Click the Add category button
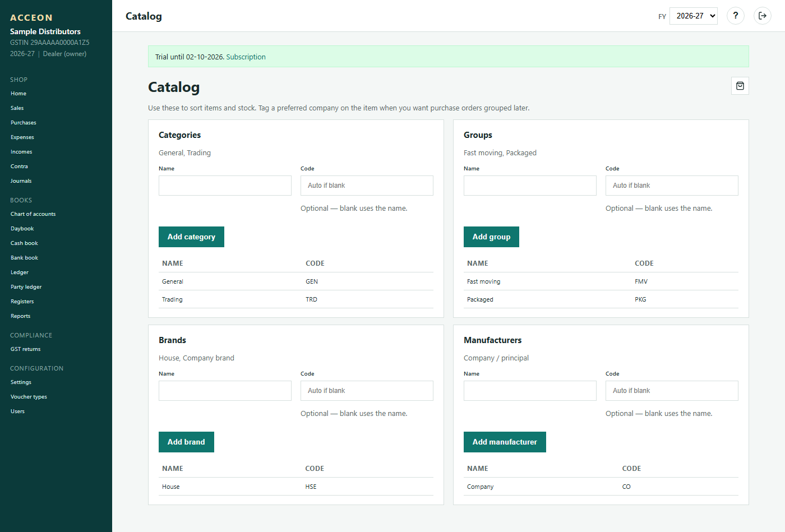Screen dimensions: 785x532 [x=191, y=237]
